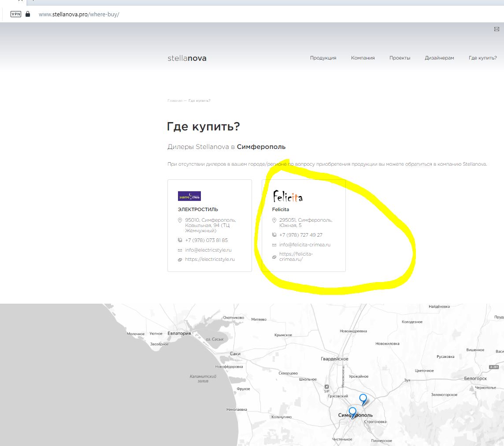
Task: Click the Felicita address text
Action: pos(306,223)
